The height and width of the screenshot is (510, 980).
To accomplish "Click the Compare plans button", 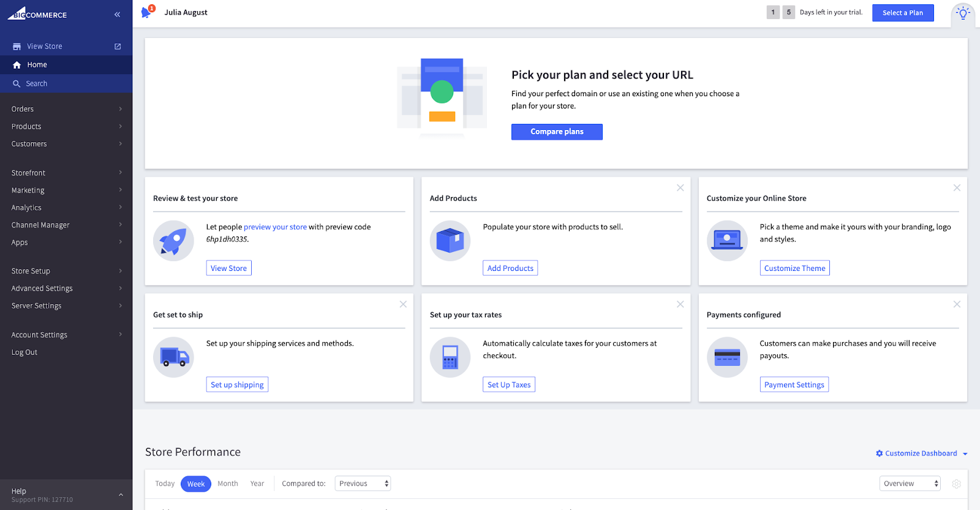I will [x=557, y=132].
